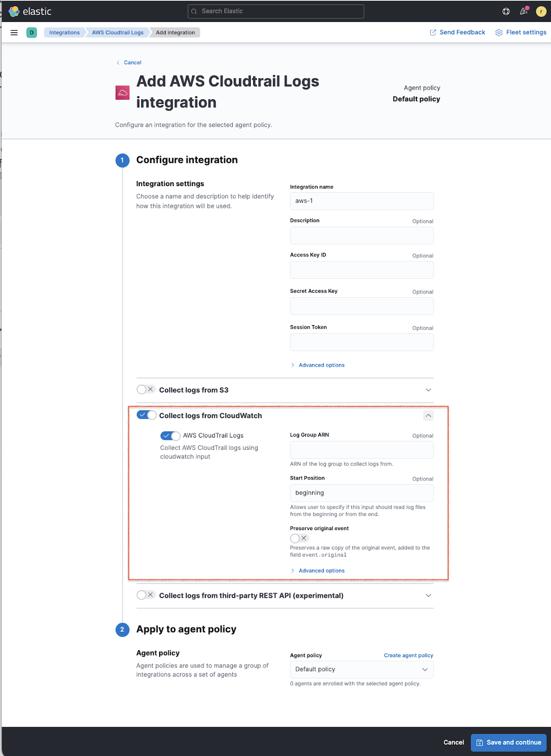Click the magnifier in the Search Elastic bar
Viewport: 551px width, 756px height.
tap(194, 11)
